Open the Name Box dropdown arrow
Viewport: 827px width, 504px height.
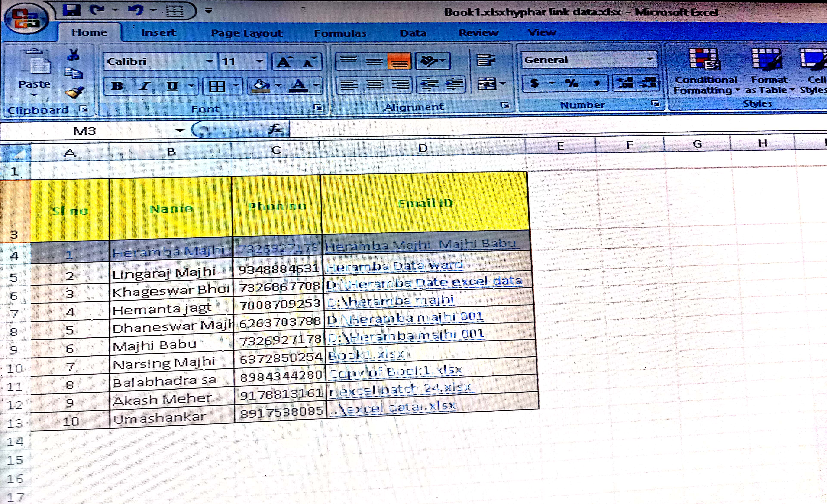pos(180,130)
